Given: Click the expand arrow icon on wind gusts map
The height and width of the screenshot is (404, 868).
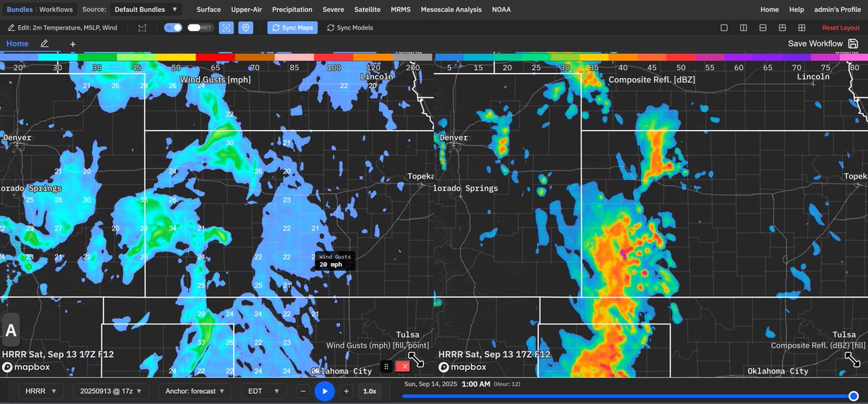Looking at the screenshot, I should pyautogui.click(x=417, y=359).
